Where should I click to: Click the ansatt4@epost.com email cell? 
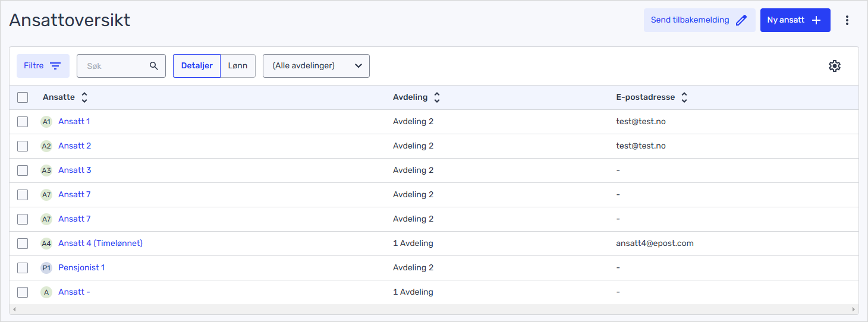click(655, 244)
